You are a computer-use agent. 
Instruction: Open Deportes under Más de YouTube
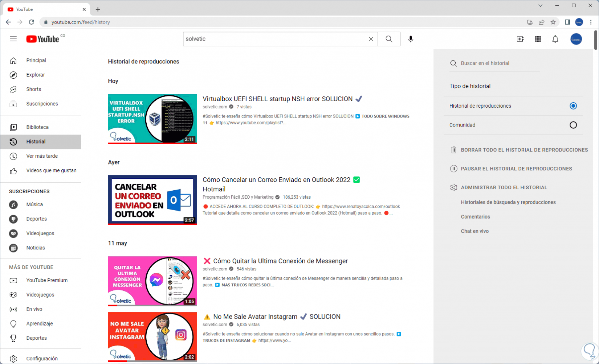[41, 338]
